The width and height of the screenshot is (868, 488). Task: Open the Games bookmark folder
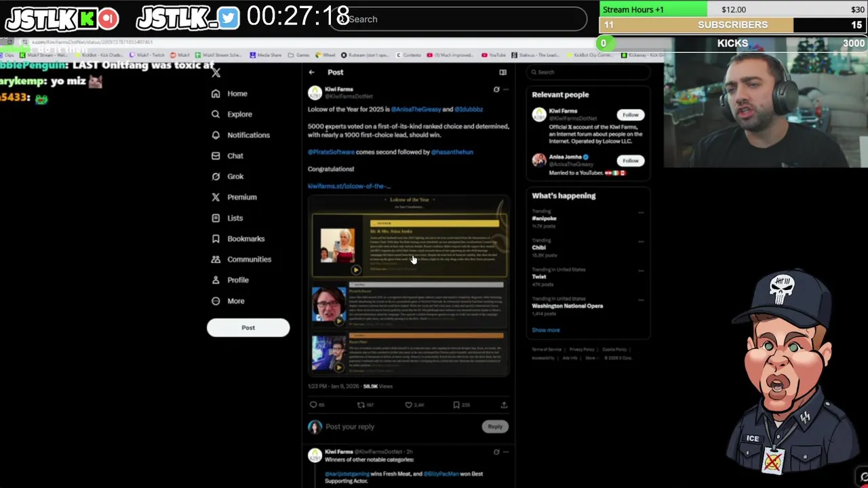pos(298,55)
